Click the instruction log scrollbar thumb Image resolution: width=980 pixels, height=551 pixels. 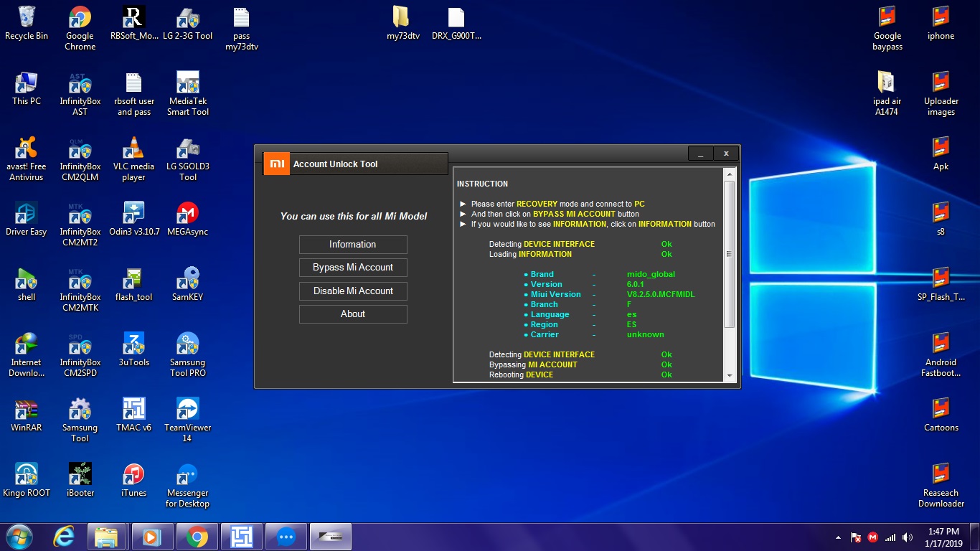pos(730,254)
